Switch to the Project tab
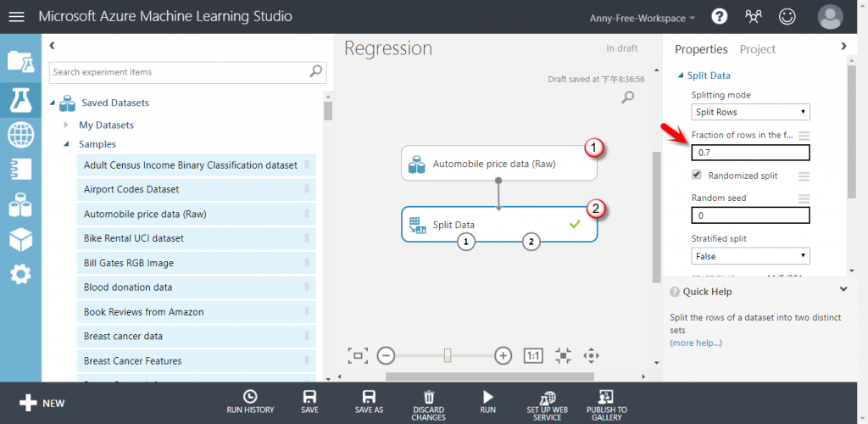Screen dimensions: 868x424 758,49
